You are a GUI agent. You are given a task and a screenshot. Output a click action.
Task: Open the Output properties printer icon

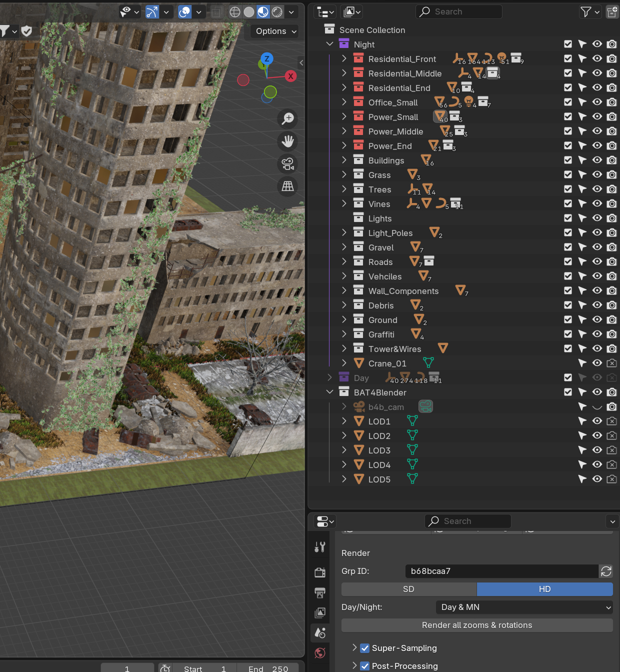pyautogui.click(x=320, y=592)
